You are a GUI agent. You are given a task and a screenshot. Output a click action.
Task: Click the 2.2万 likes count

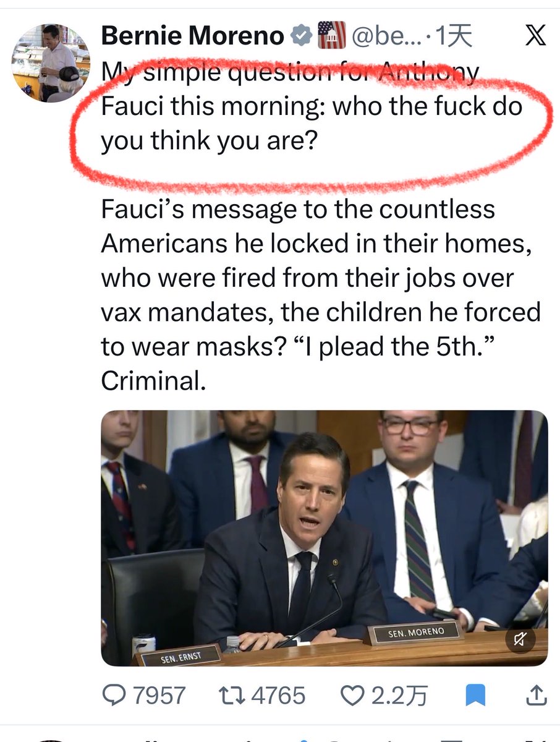click(399, 696)
